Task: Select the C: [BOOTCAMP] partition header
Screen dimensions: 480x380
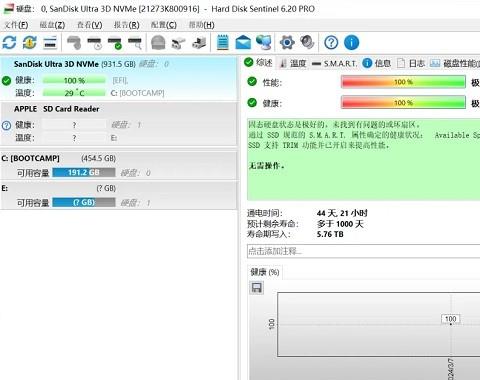Action: point(59,158)
